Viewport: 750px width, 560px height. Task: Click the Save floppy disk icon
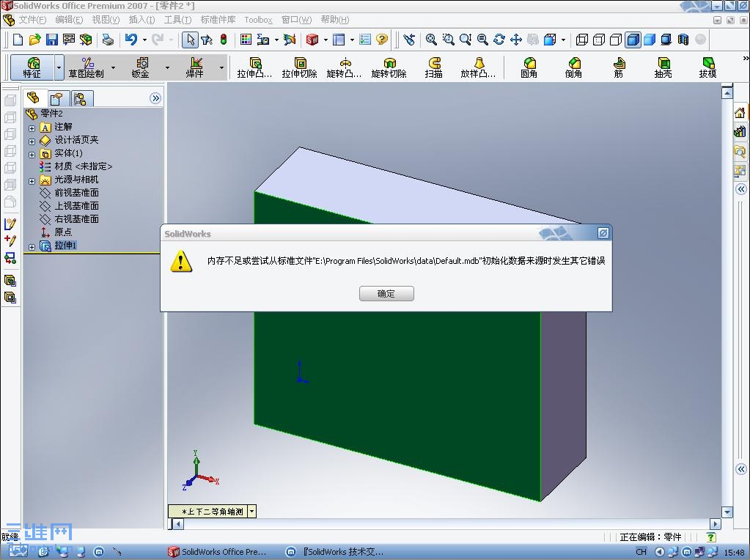[x=51, y=40]
